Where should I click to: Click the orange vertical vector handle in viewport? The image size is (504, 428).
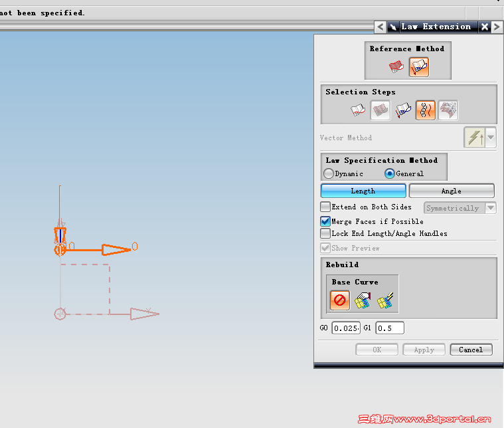point(60,235)
